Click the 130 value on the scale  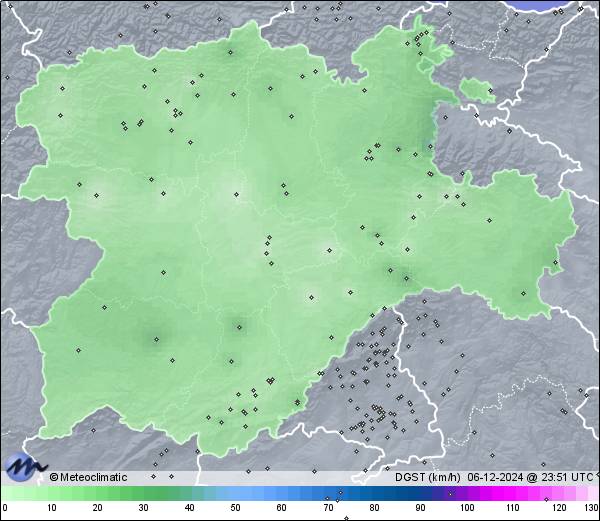tap(592, 508)
